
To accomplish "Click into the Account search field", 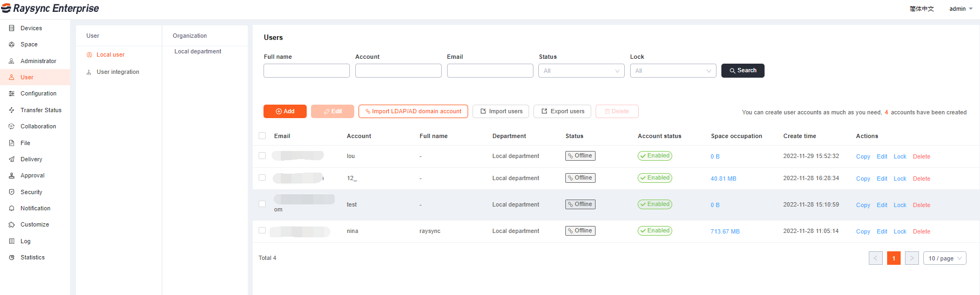I will pos(398,71).
